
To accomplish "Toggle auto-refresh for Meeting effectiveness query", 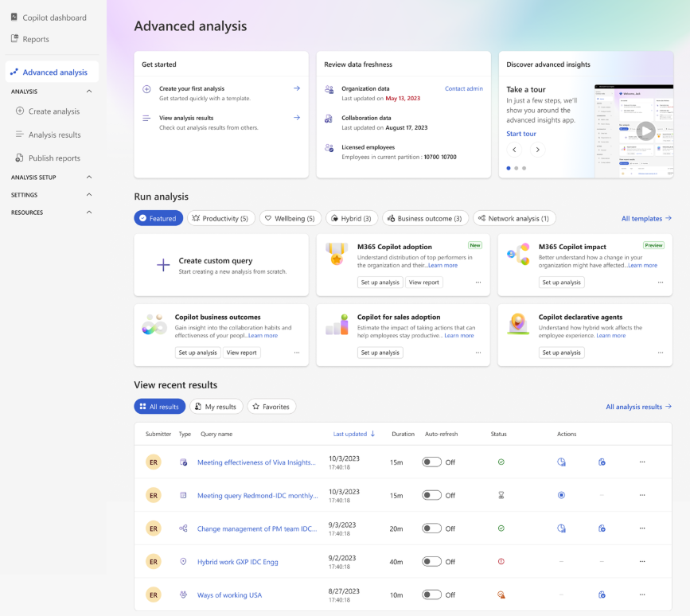I will pos(431,462).
